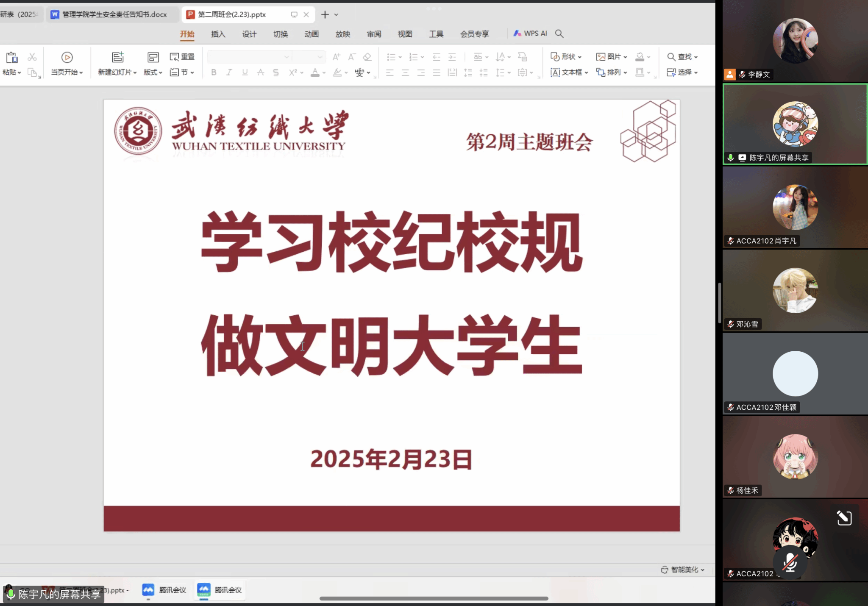The height and width of the screenshot is (606, 868).
Task: Click the new slide icon
Action: (117, 57)
